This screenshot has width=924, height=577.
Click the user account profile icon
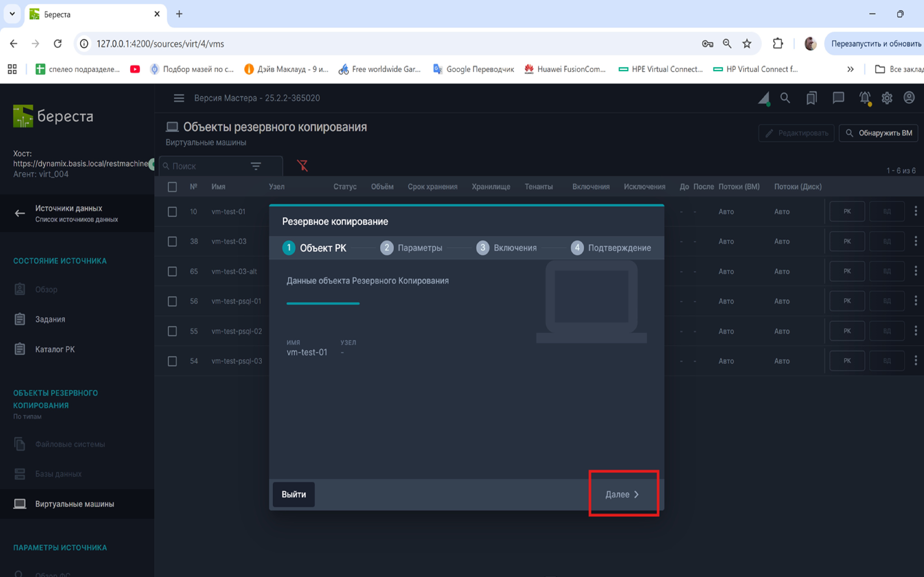(909, 98)
